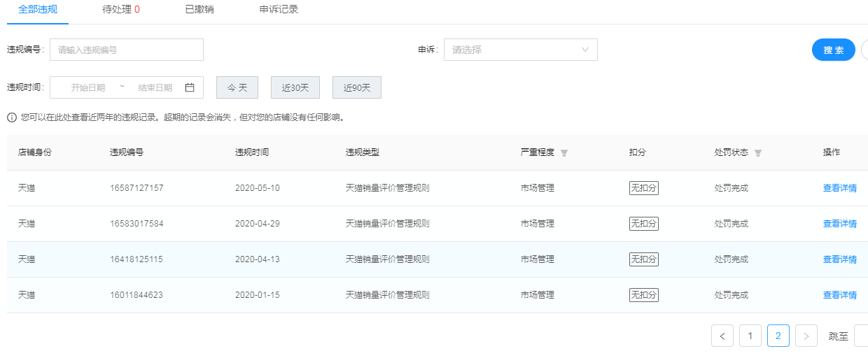Click 天猫销量评价管理规则 in 16587127157 row
Image resolution: width=868 pixels, height=358 pixels.
pos(387,188)
